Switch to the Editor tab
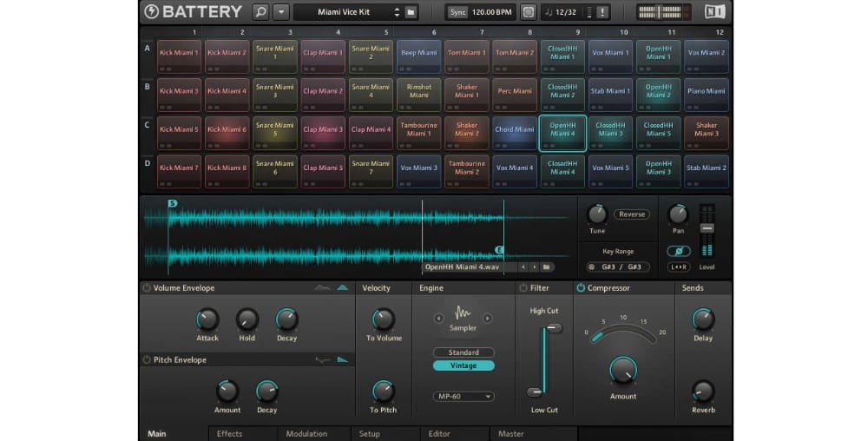The image size is (868, 441). click(x=439, y=434)
